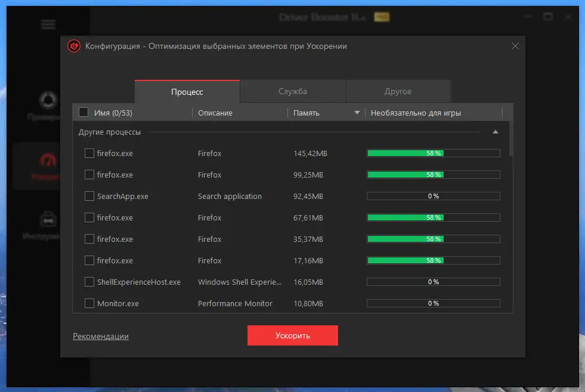585x392 pixels.
Task: Switch to the Служба tab
Action: (292, 91)
